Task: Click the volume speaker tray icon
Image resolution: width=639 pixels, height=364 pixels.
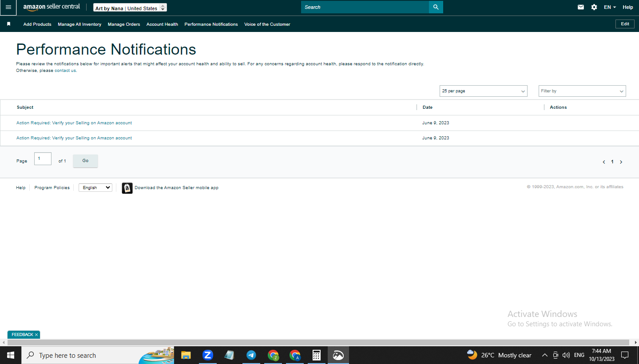Action: pos(566,355)
